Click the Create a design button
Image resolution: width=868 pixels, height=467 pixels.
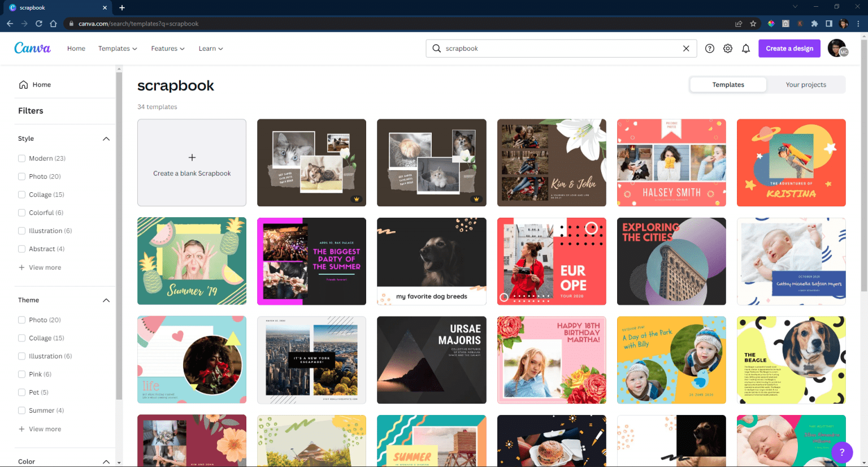click(789, 48)
